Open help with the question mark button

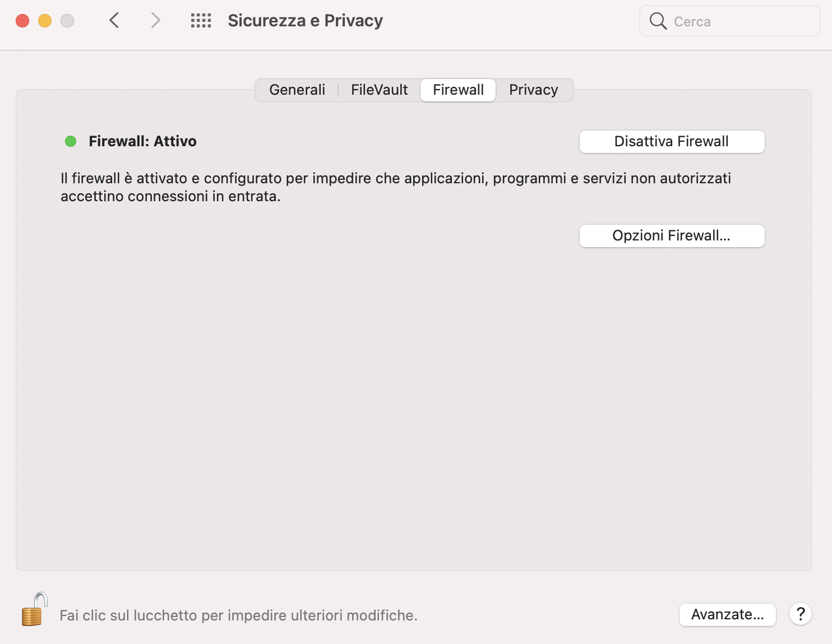point(800,614)
